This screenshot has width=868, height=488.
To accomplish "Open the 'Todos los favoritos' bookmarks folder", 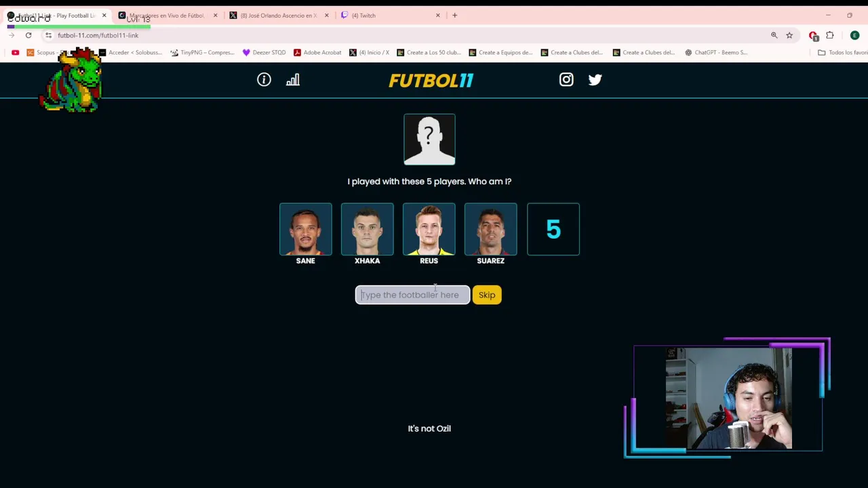I will [x=842, y=52].
